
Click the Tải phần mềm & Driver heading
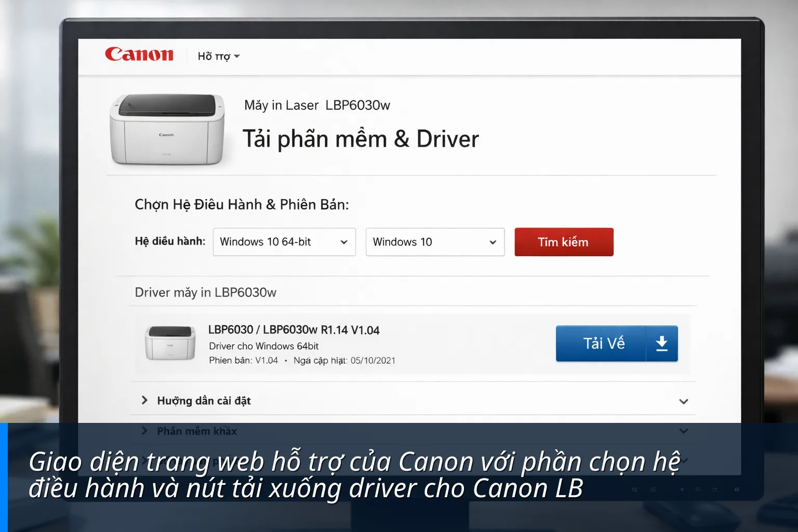pos(361,139)
